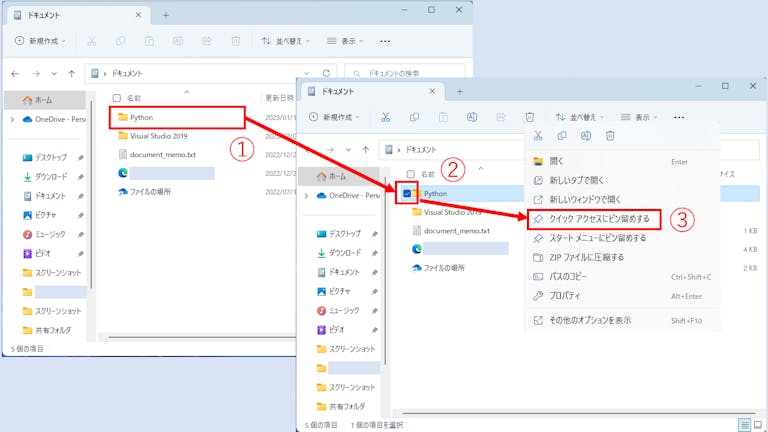Click back window sidebar vertical scrollbar
Viewport: 768px width, 432px height.
point(91,194)
